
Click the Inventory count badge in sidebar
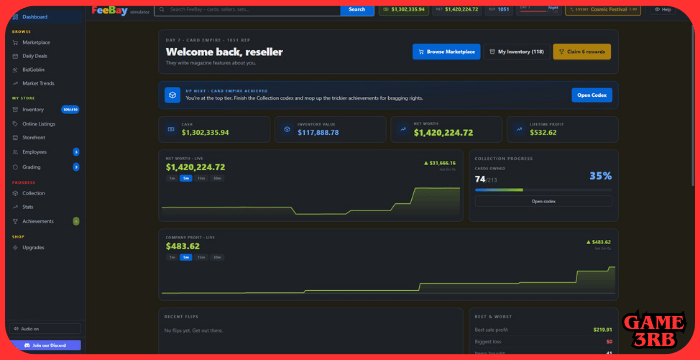70,109
